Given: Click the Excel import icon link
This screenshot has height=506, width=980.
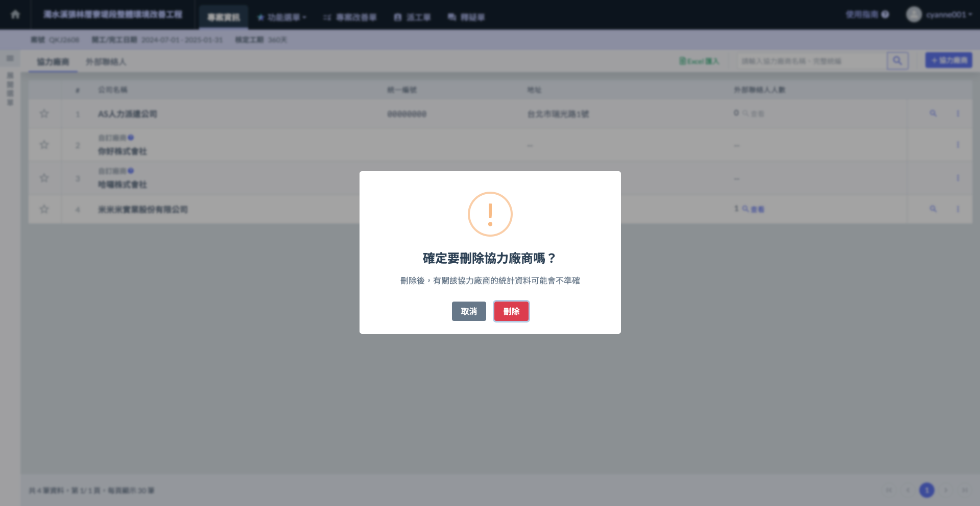Looking at the screenshot, I should [x=699, y=61].
